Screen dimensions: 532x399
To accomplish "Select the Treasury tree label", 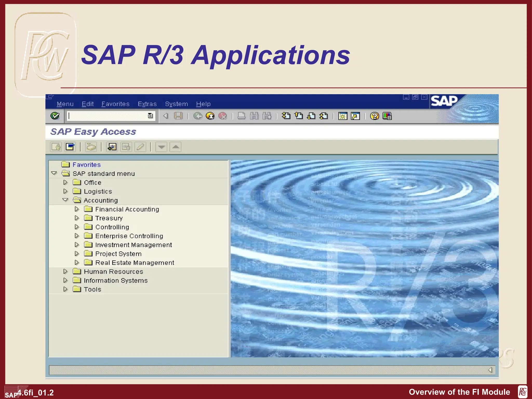I will tap(109, 218).
